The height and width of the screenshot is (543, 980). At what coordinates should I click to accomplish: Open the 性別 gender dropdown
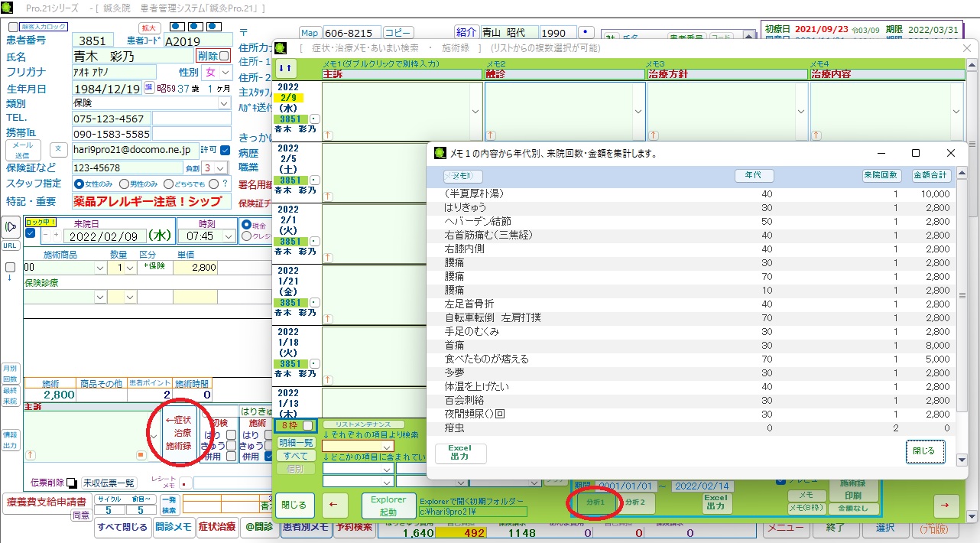[226, 72]
